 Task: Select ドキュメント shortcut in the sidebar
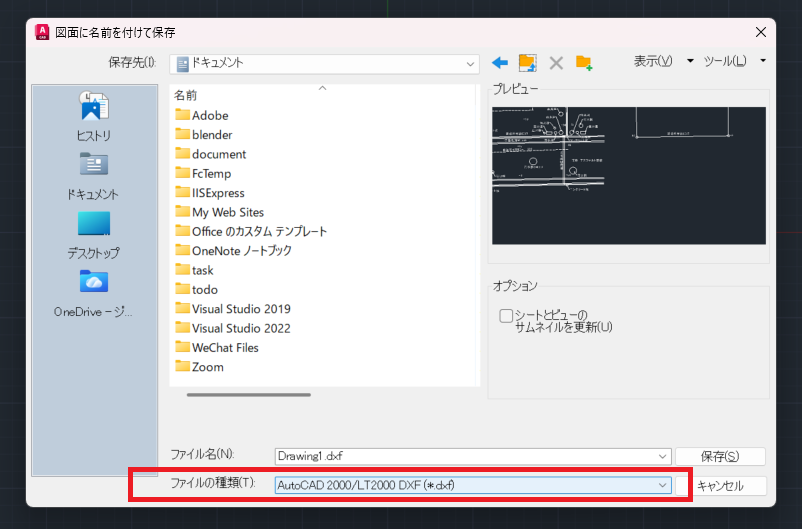coord(94,175)
